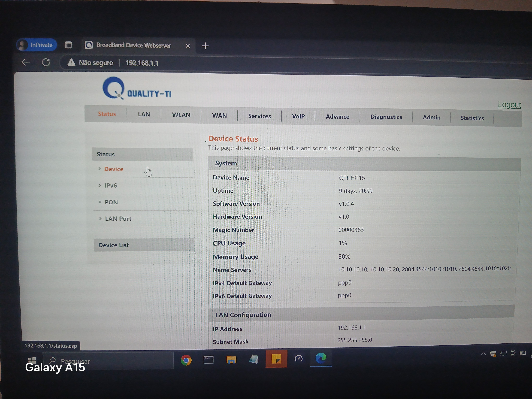Click the tab actions menu icon
This screenshot has height=399, width=532.
coord(69,45)
